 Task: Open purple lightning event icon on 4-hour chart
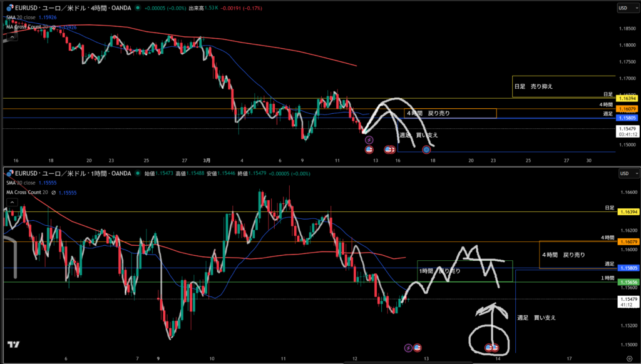pyautogui.click(x=369, y=140)
